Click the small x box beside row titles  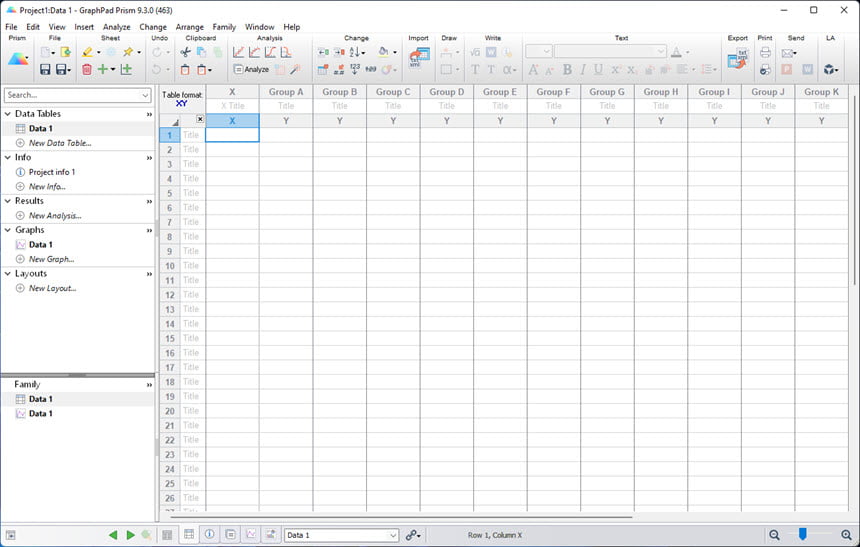pos(200,119)
